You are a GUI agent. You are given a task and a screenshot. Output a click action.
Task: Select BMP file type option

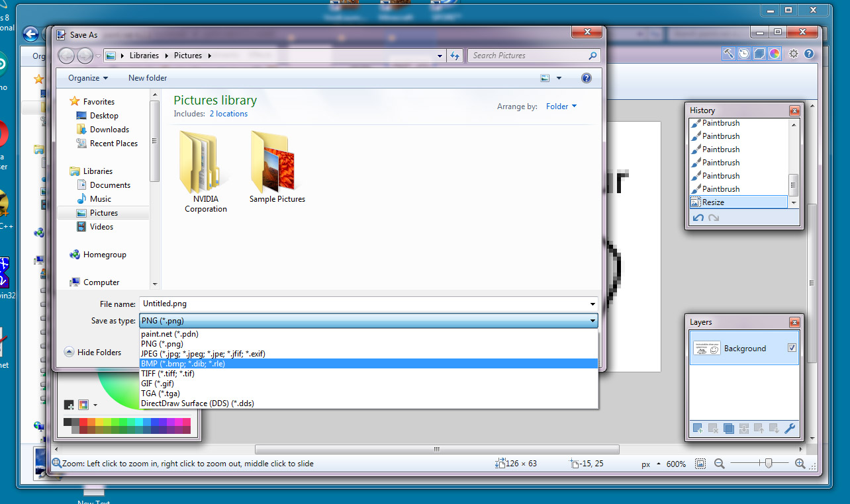(368, 364)
